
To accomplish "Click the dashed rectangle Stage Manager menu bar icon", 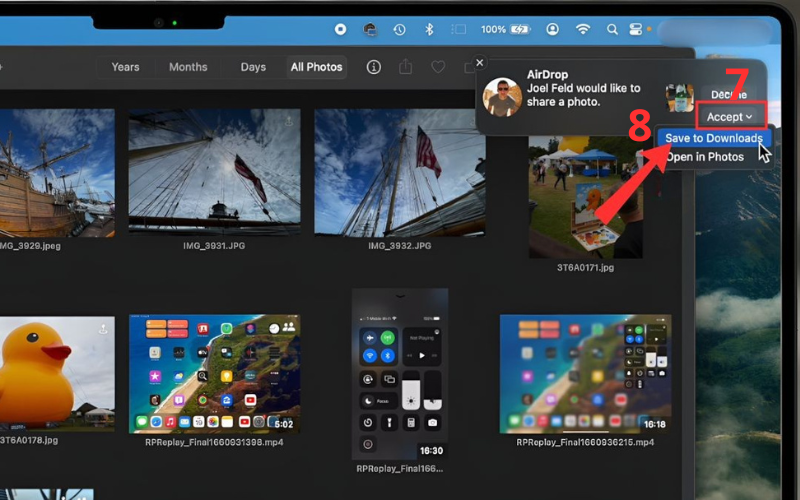I will [x=459, y=30].
